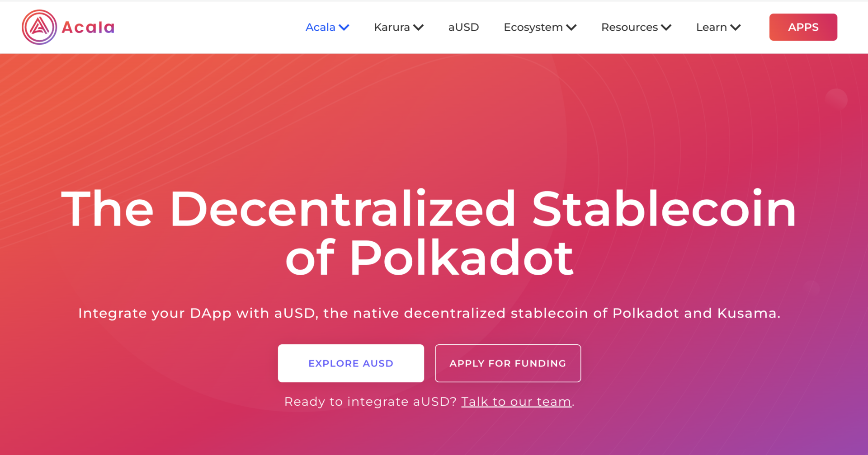Open the Karura dropdown menu
This screenshot has width=868, height=455.
392,27
